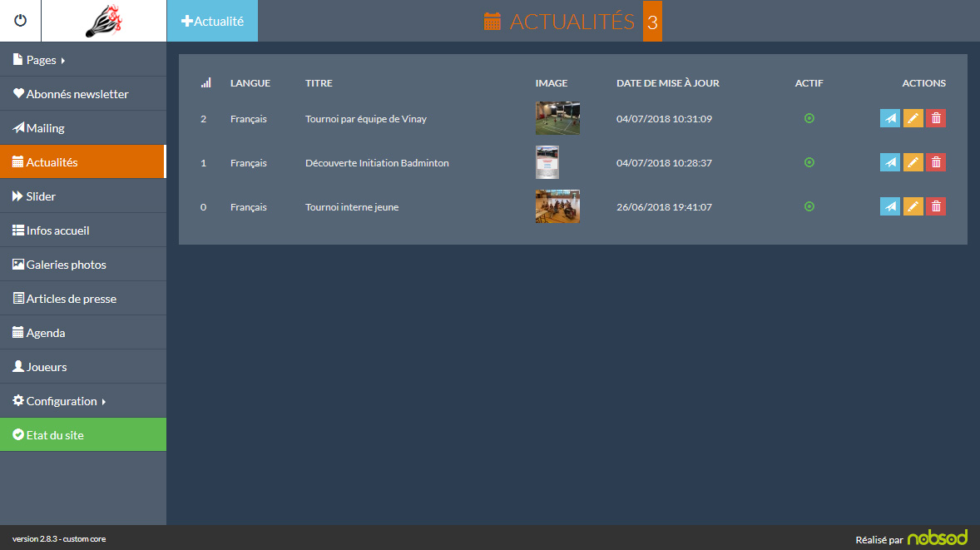Select Actualités in the sidebar
Image resolution: width=980 pixels, height=550 pixels.
coord(83,162)
